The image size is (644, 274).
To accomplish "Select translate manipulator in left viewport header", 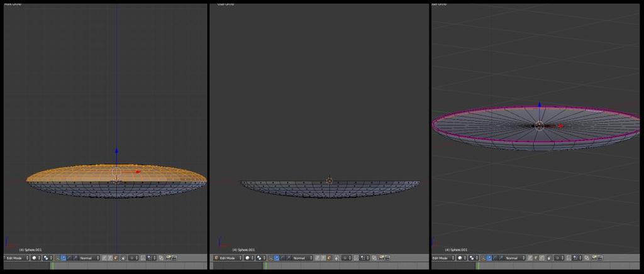I will [x=64, y=258].
